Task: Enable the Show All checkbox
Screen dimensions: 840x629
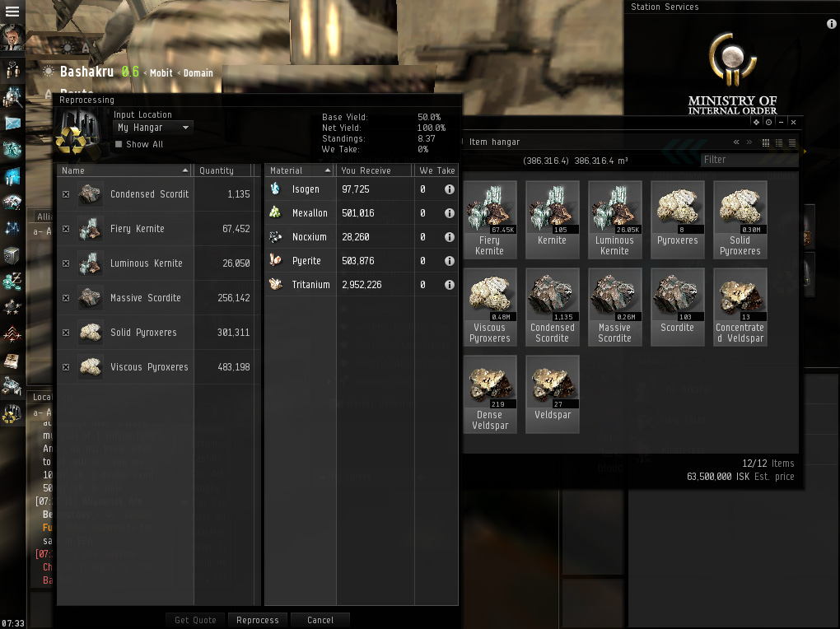Action: [x=119, y=144]
